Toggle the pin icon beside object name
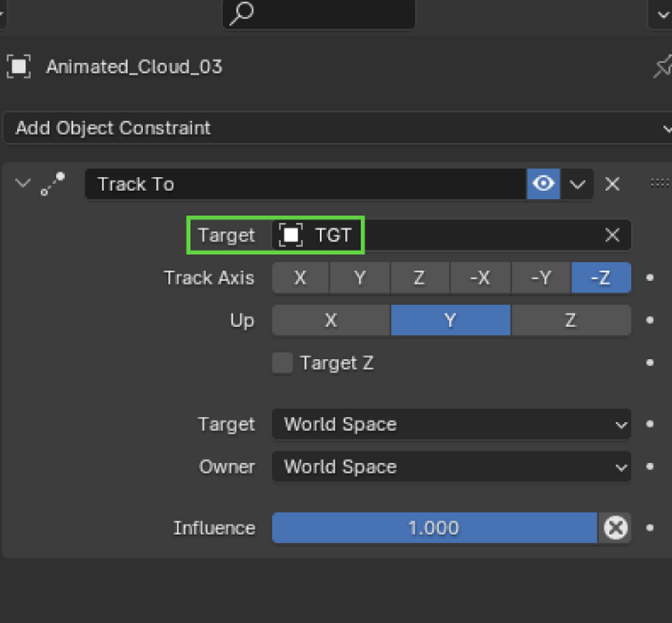 click(x=662, y=67)
